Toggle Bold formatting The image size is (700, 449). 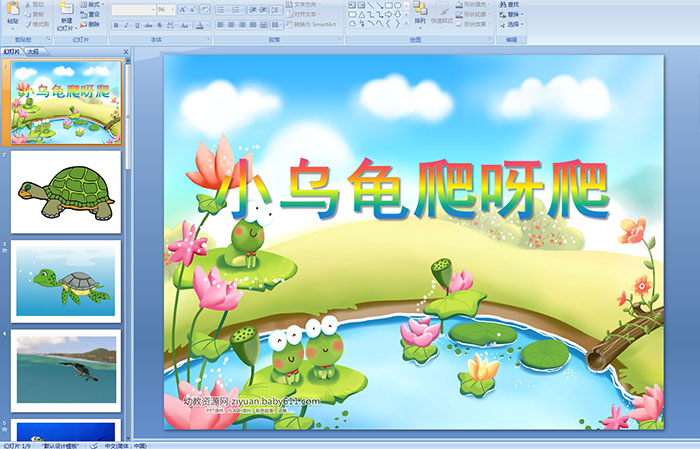click(116, 25)
